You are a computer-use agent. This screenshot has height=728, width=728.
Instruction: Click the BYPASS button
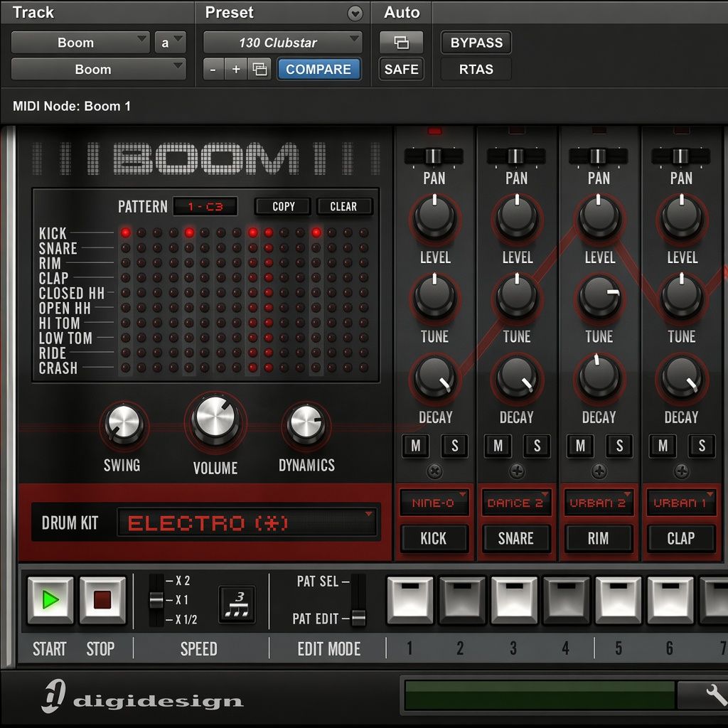coord(476,43)
